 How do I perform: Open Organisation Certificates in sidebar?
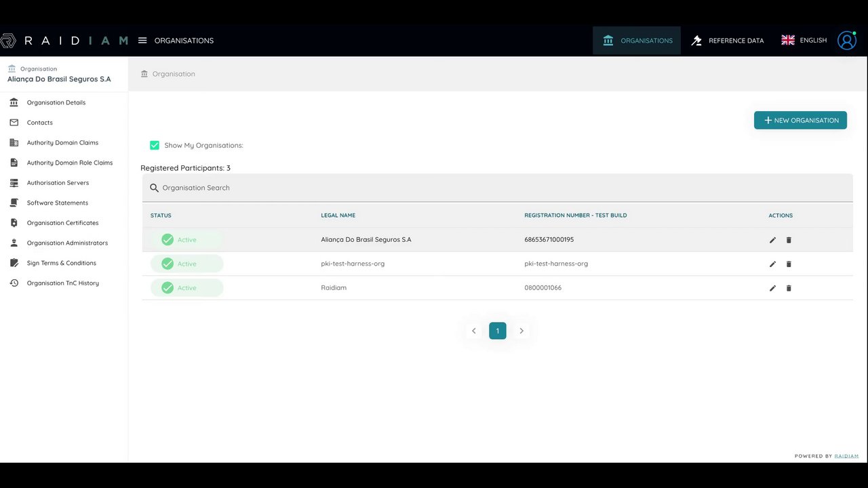(64, 223)
